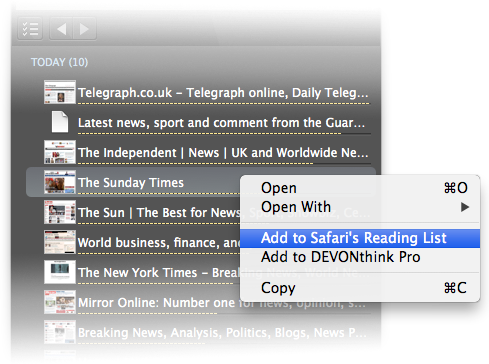489x364 pixels.
Task: Open The Independent page thumbnail
Action: [60, 152]
